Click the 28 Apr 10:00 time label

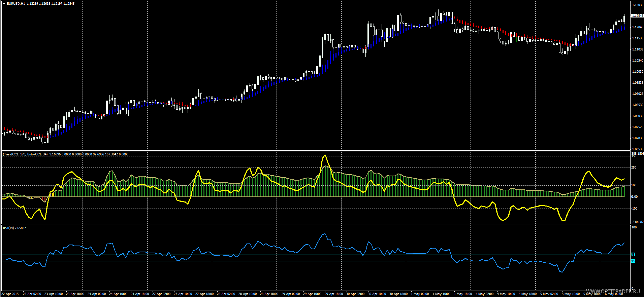(x=248, y=294)
